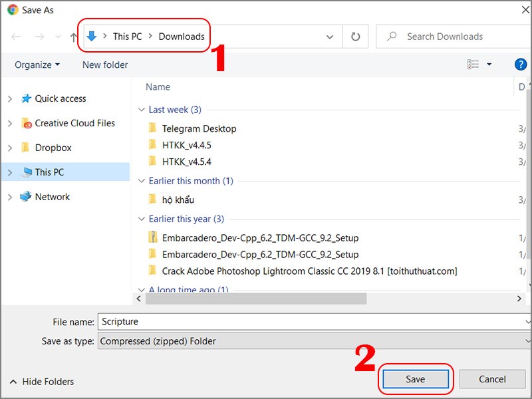Click the hộ khẩu folder icon

click(x=153, y=199)
